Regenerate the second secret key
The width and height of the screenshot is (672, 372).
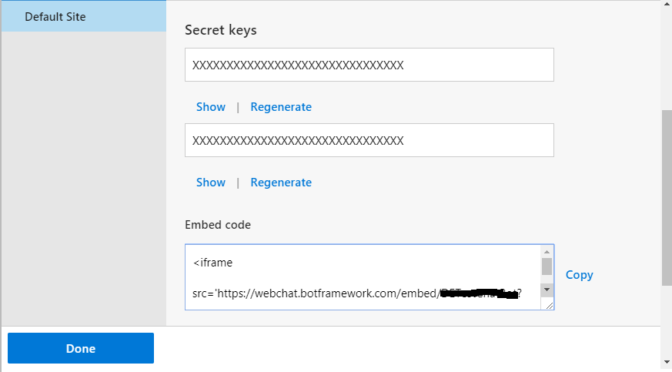(281, 182)
